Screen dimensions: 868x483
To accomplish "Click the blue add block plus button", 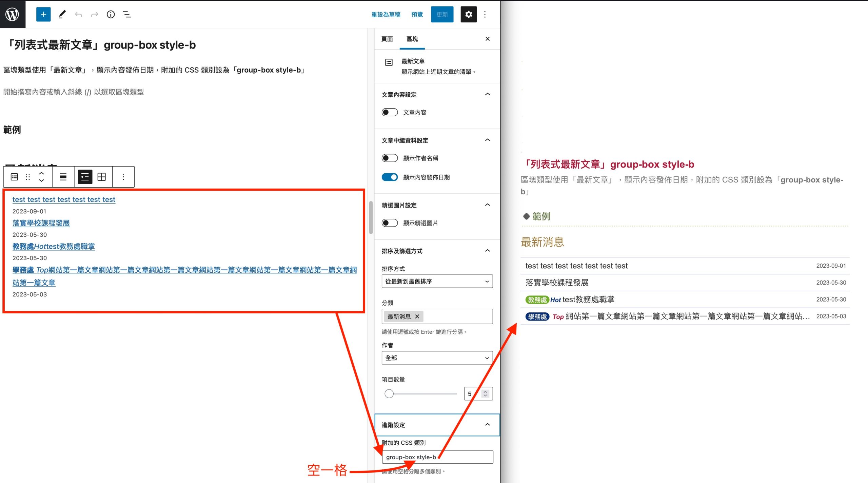I will 43,14.
